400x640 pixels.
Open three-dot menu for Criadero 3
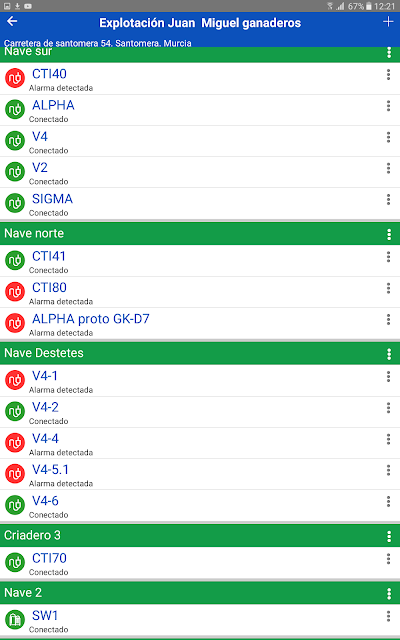pos(389,536)
